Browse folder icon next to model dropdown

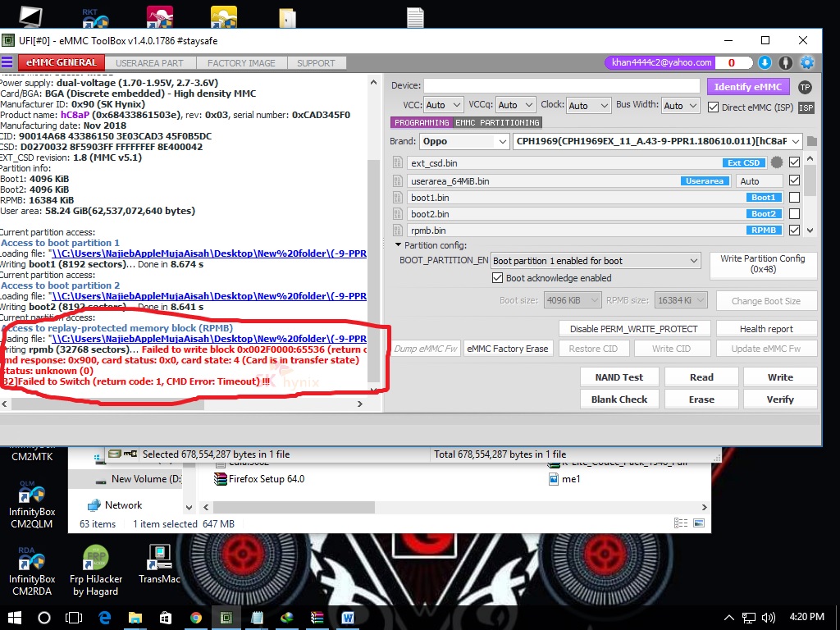812,141
